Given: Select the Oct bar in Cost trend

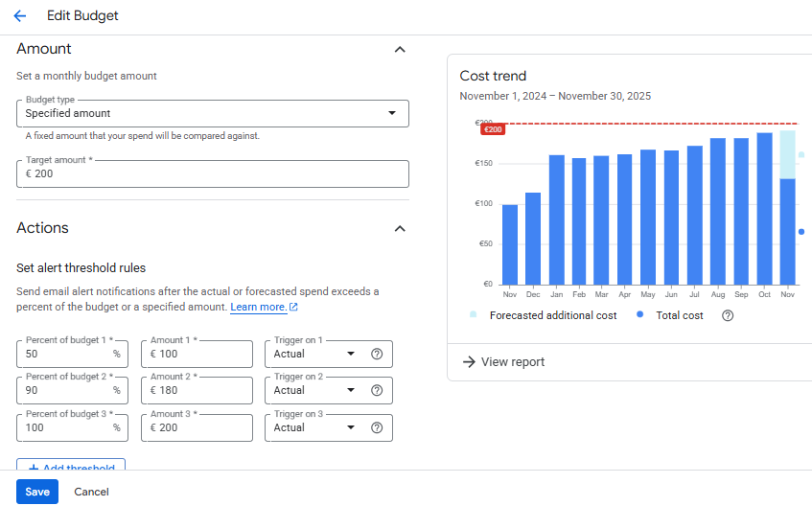Looking at the screenshot, I should point(764,208).
